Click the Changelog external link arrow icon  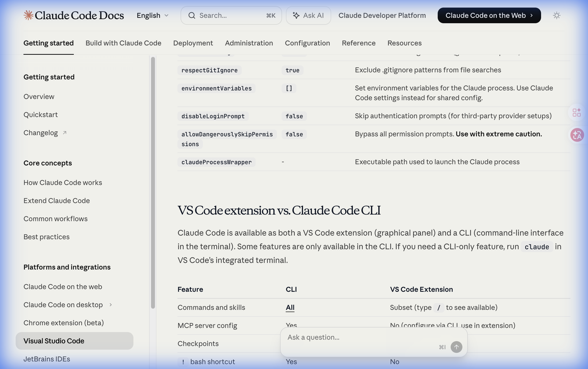tap(65, 133)
